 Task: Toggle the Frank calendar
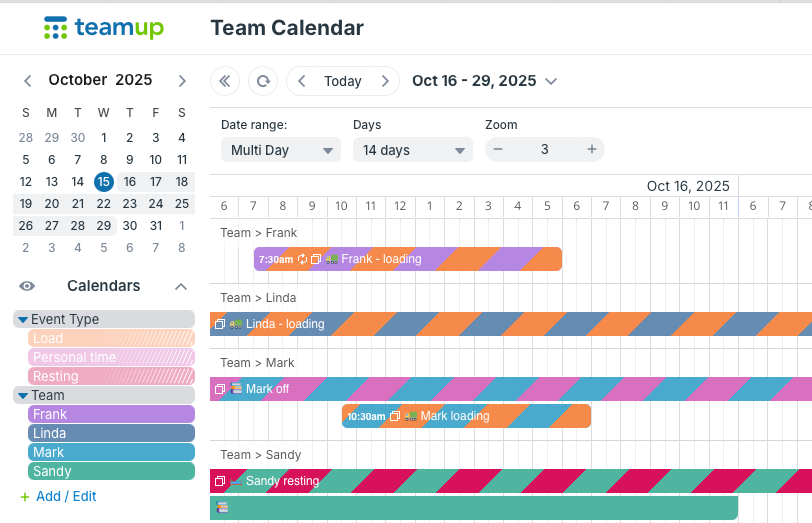pyautogui.click(x=111, y=414)
